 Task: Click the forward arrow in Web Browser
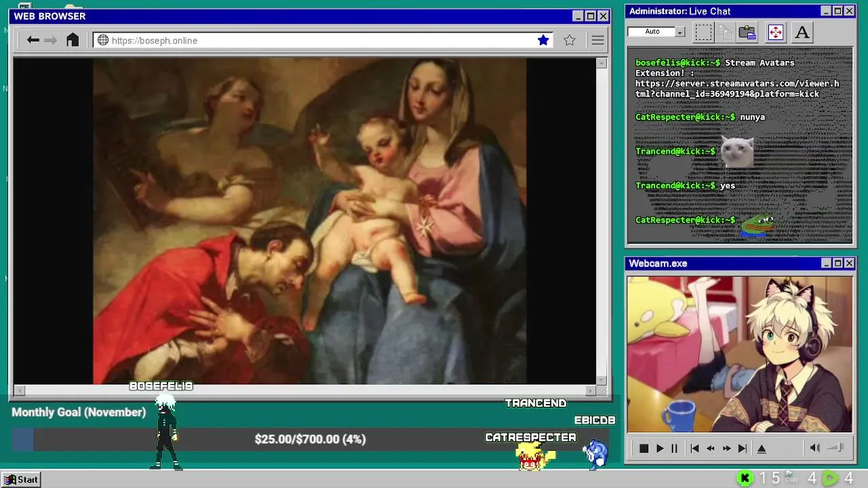tap(51, 40)
